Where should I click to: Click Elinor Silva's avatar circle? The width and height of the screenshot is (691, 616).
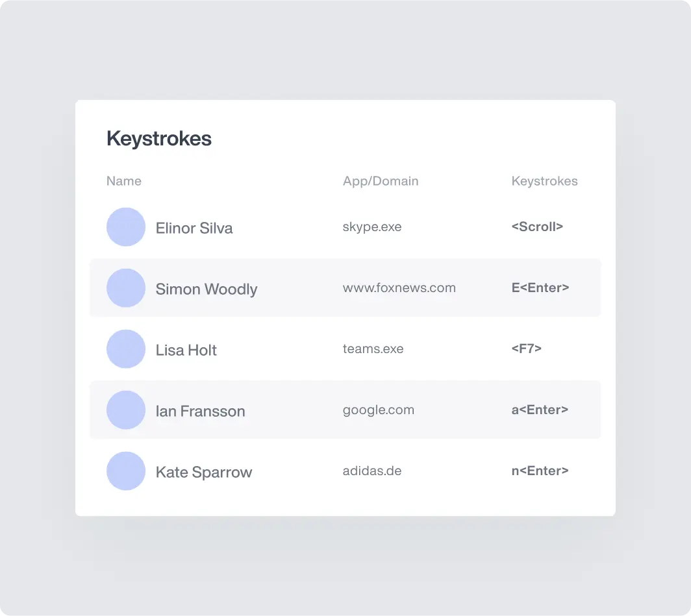[125, 227]
